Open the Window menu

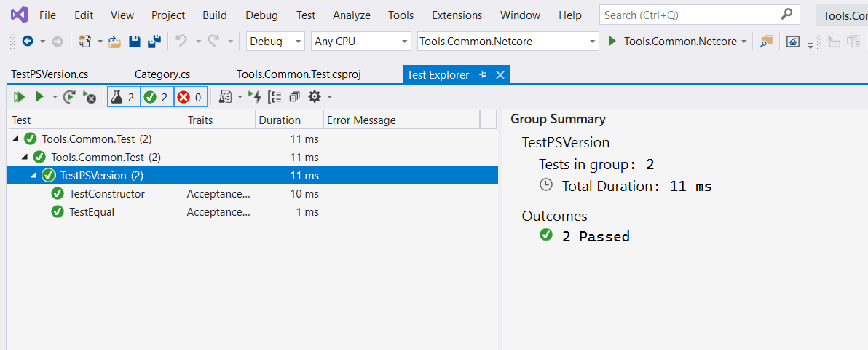520,15
